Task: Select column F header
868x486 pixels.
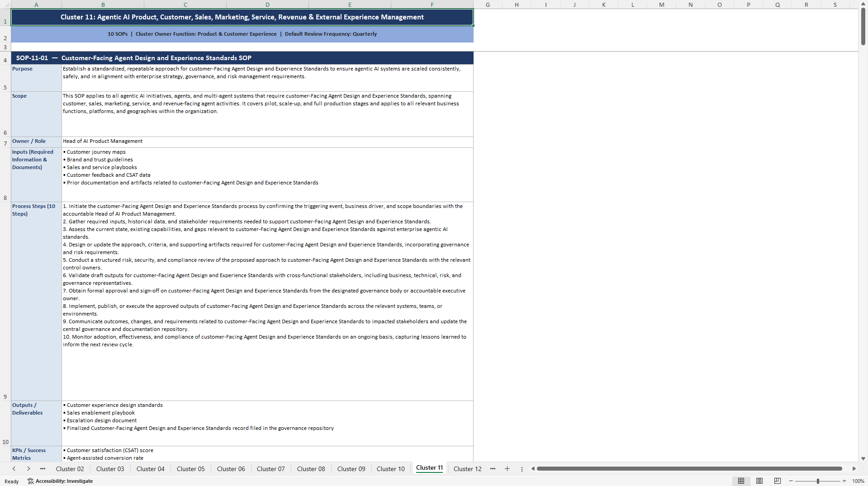Action: click(432, 5)
